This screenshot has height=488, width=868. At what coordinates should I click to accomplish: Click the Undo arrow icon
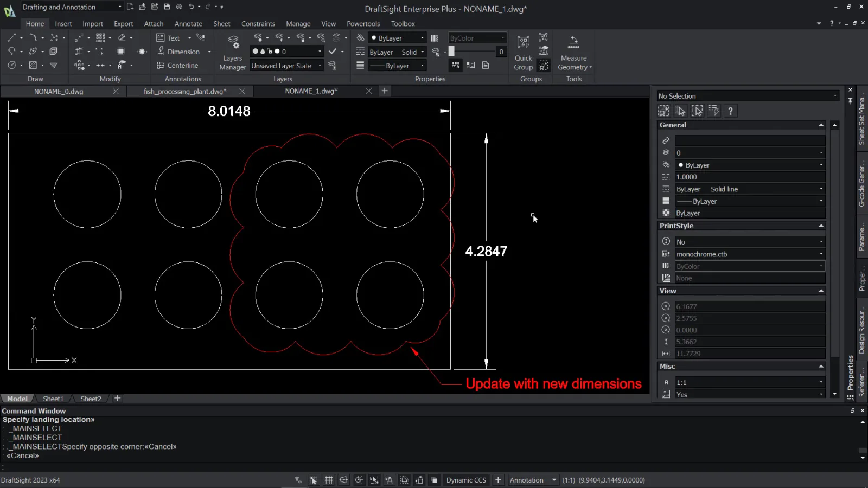192,7
